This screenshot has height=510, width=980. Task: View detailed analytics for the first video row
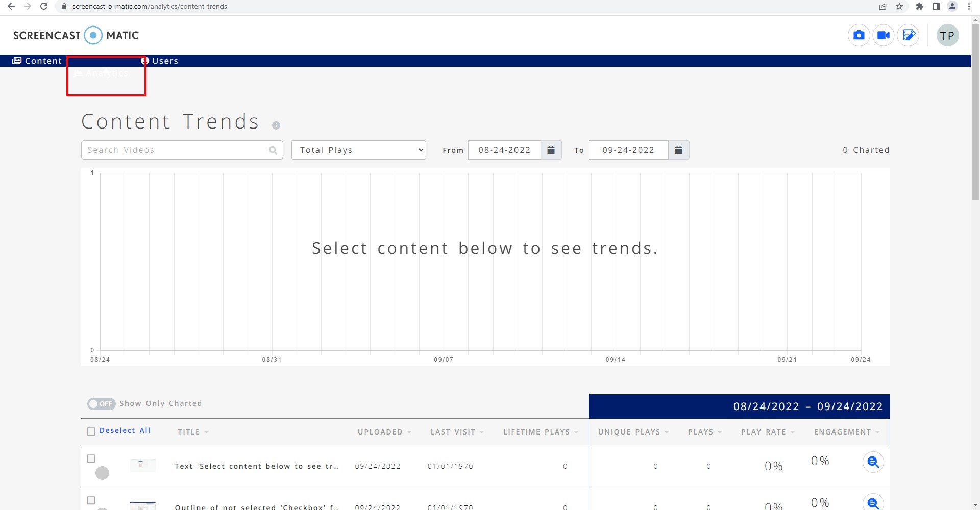(x=873, y=462)
